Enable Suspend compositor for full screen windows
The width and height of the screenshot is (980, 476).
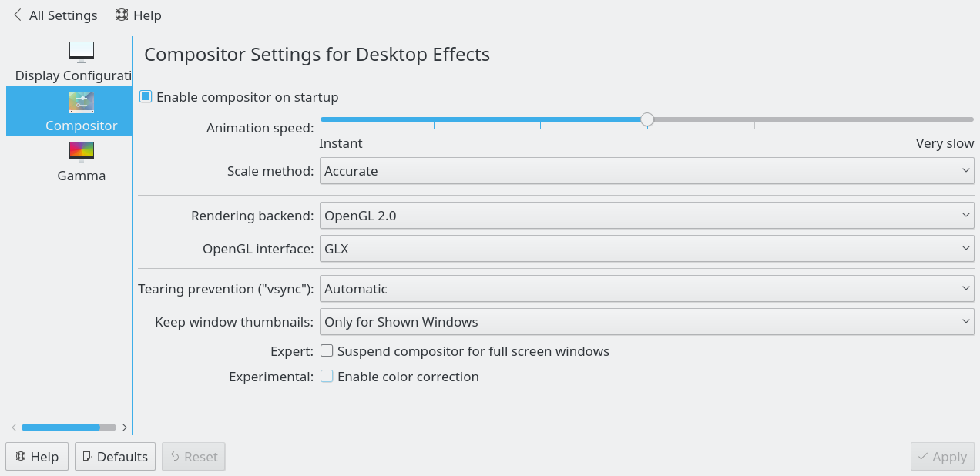click(x=327, y=351)
